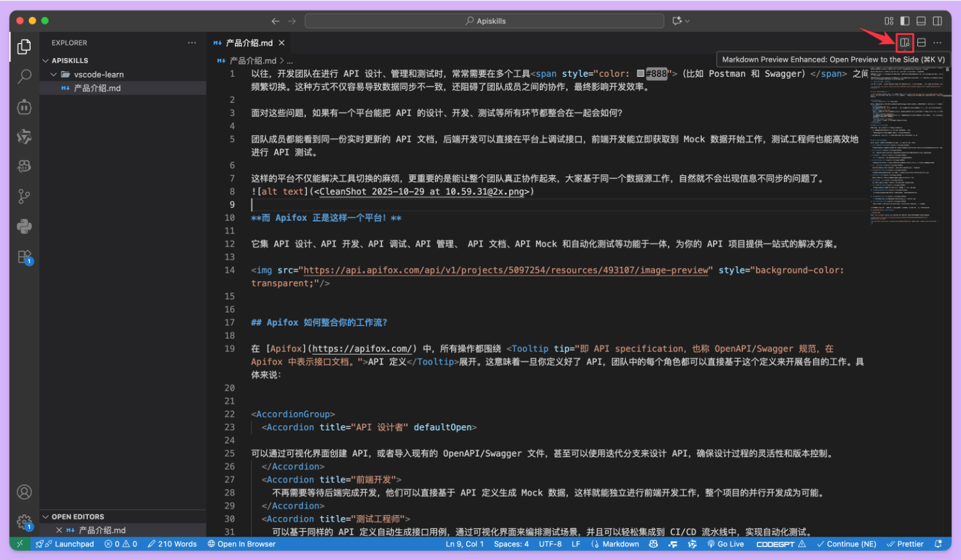961x560 pixels.
Task: Toggle the primary side bar visibility
Action: [905, 21]
